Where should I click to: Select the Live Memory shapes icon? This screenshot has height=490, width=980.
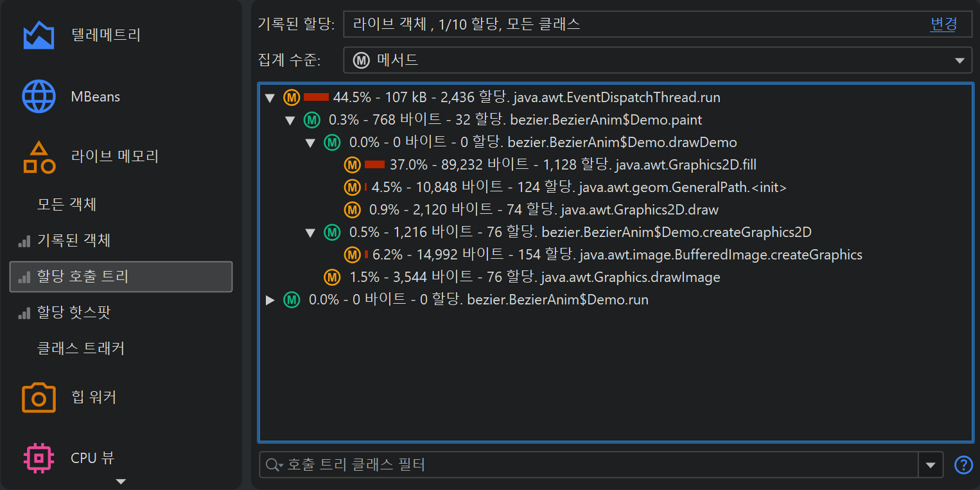(39, 157)
